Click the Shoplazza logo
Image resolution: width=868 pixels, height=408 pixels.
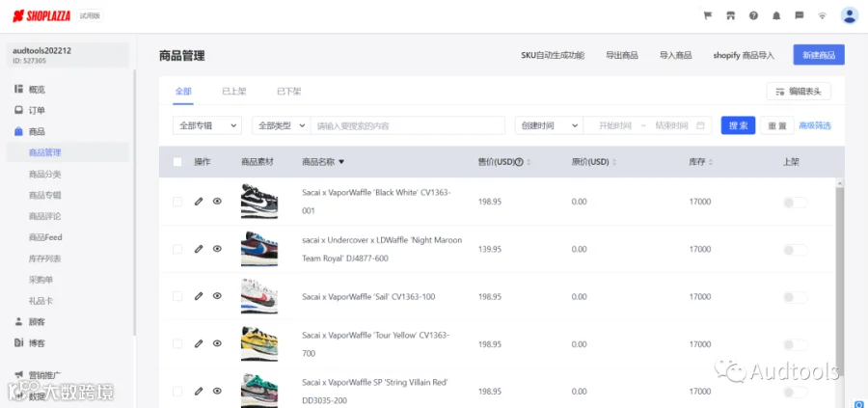pyautogui.click(x=41, y=16)
